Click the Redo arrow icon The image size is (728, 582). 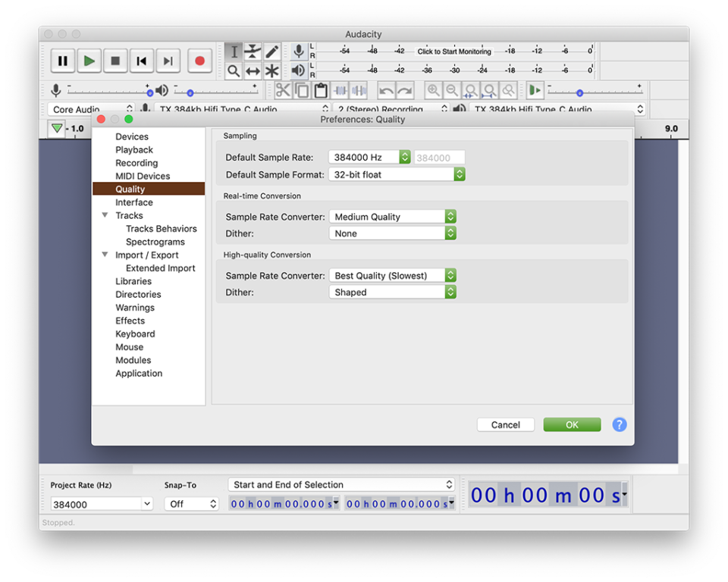pos(405,90)
